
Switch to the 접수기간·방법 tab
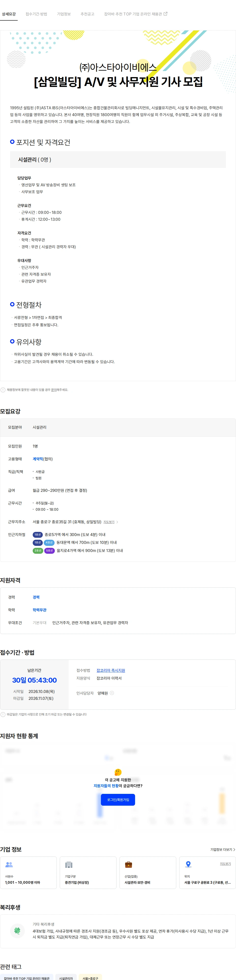36,14
